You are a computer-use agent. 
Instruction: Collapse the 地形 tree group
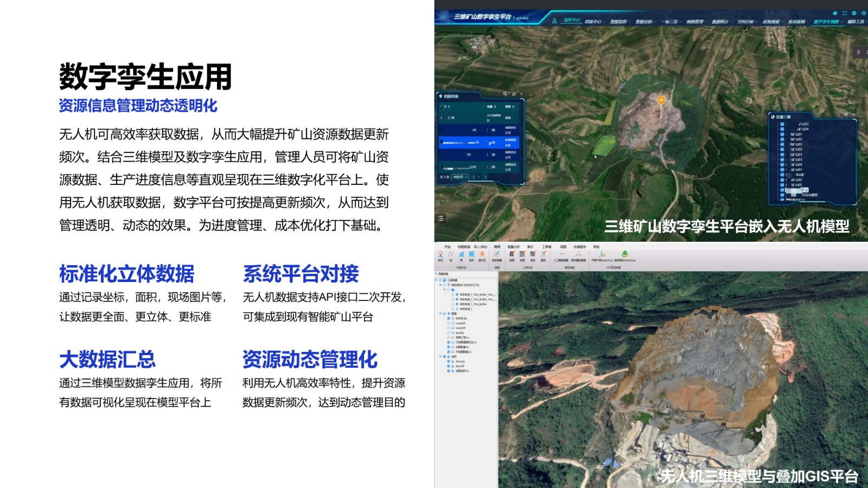(x=440, y=357)
